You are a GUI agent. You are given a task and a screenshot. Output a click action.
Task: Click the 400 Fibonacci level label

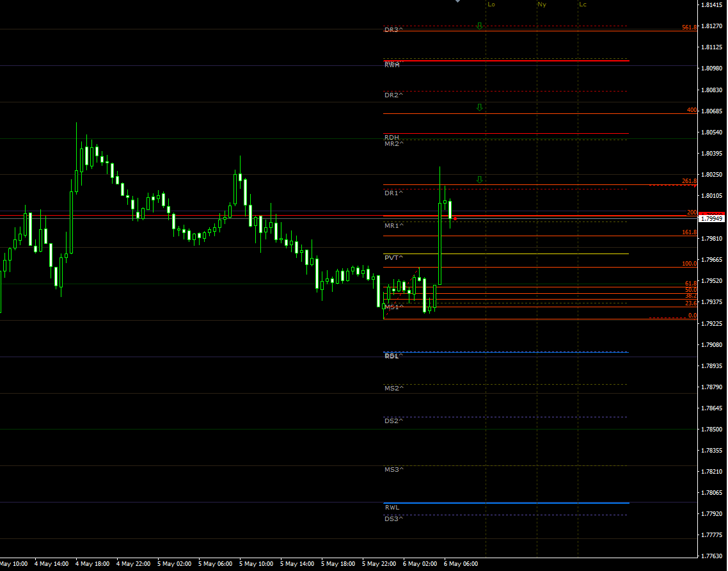[x=692, y=111]
